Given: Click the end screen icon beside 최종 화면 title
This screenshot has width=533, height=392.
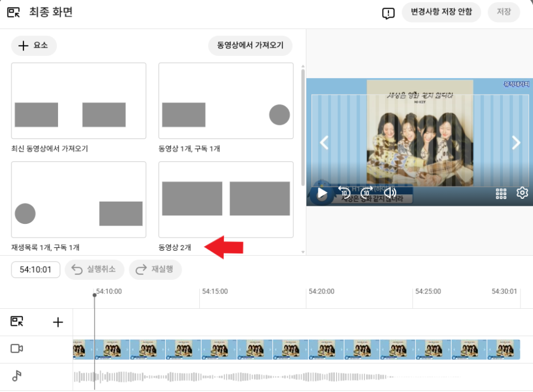Looking at the screenshot, I should pyautogui.click(x=14, y=13).
